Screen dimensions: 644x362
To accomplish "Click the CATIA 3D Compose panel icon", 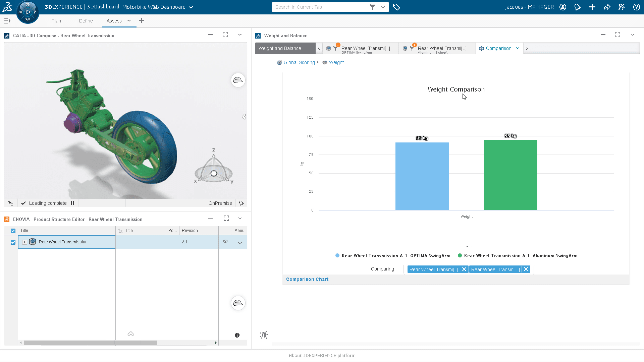I will [6, 35].
